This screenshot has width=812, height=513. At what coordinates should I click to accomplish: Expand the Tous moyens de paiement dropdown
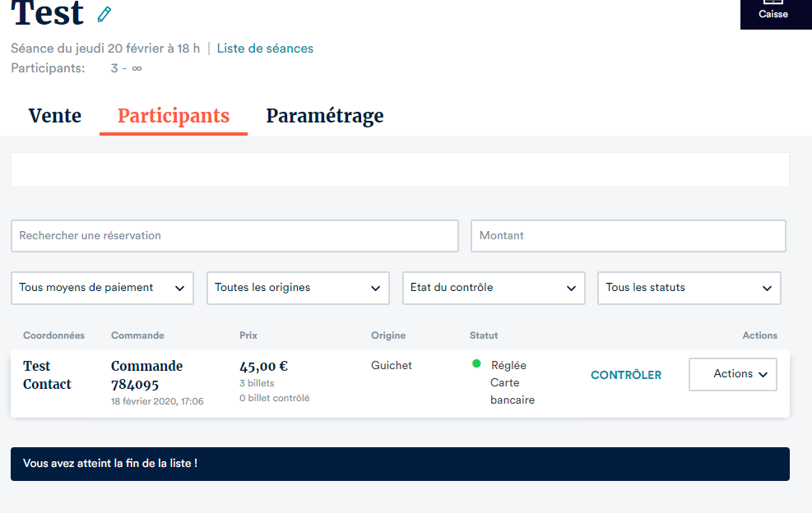(x=102, y=288)
